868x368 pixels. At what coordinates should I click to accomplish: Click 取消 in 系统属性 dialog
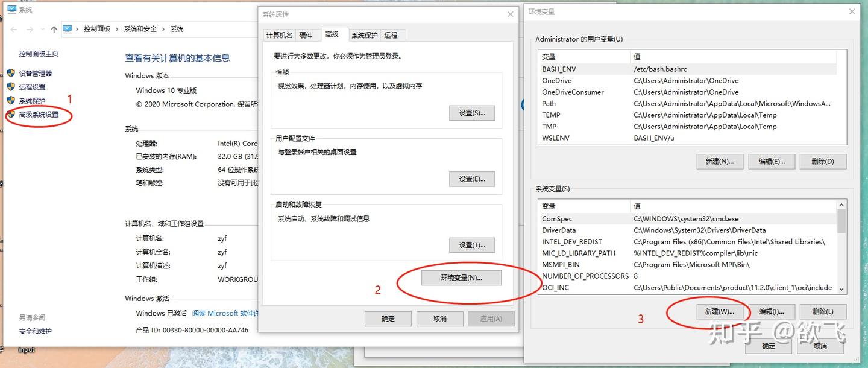440,319
